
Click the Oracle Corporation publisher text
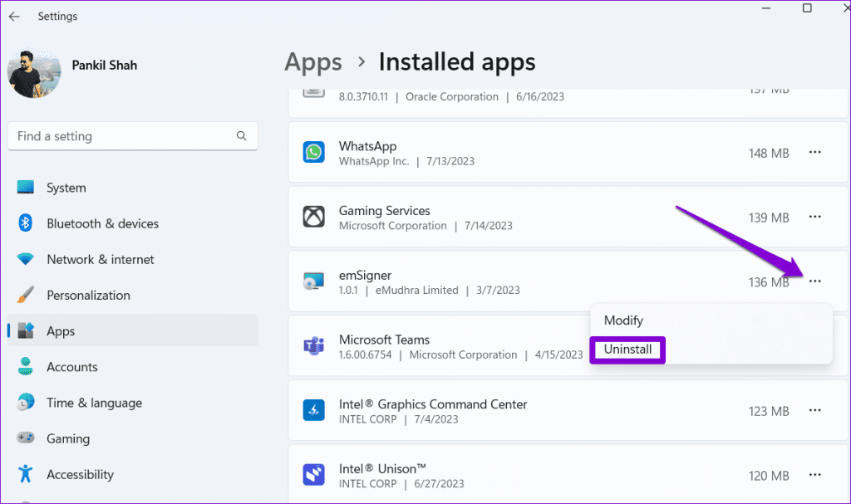point(451,96)
